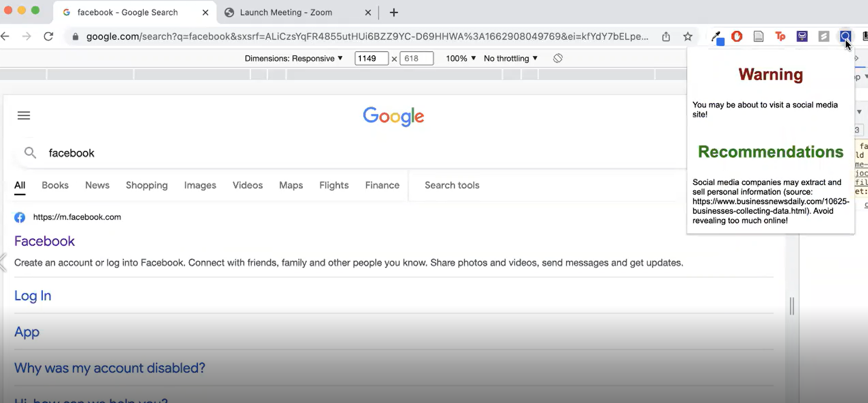868x403 pixels.
Task: Click the Facebook result description snippet
Action: [x=349, y=263]
